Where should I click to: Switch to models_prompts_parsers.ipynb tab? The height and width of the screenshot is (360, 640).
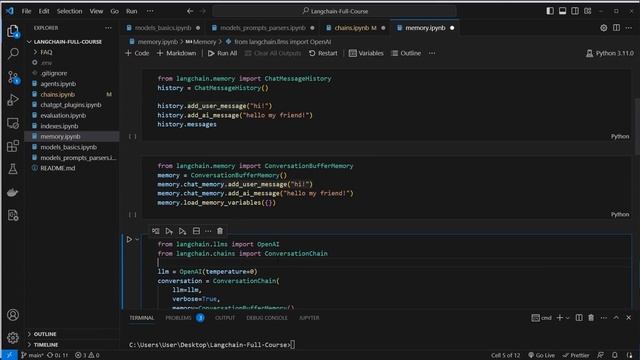tap(262, 28)
